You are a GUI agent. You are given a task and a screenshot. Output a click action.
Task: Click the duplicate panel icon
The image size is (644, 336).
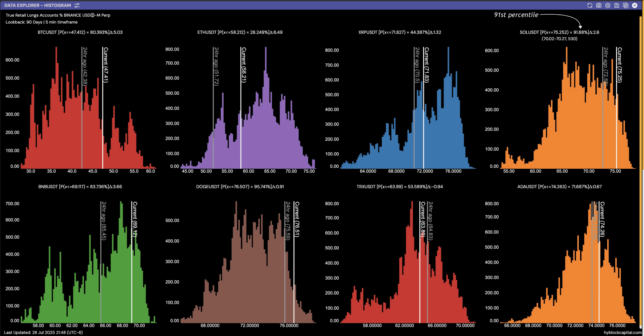click(626, 5)
